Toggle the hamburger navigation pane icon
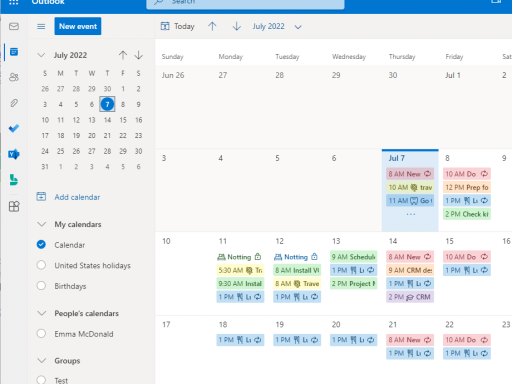This screenshot has height=384, width=512. [41, 26]
